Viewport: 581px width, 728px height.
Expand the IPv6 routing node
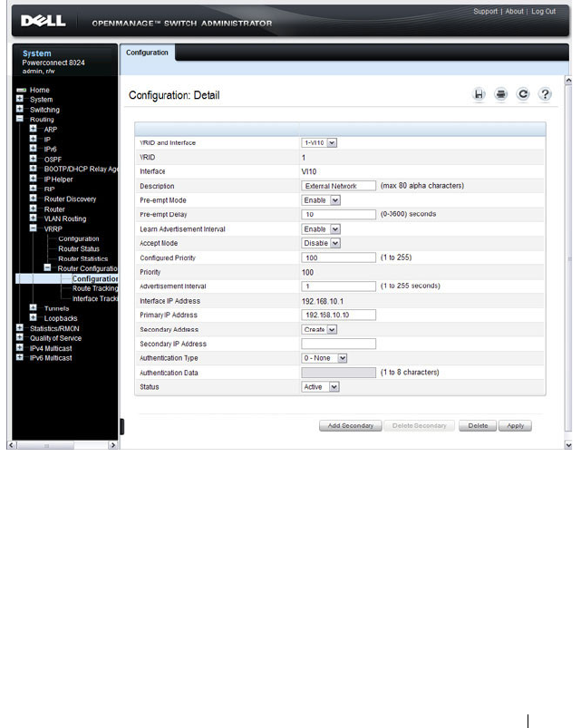tap(33, 149)
